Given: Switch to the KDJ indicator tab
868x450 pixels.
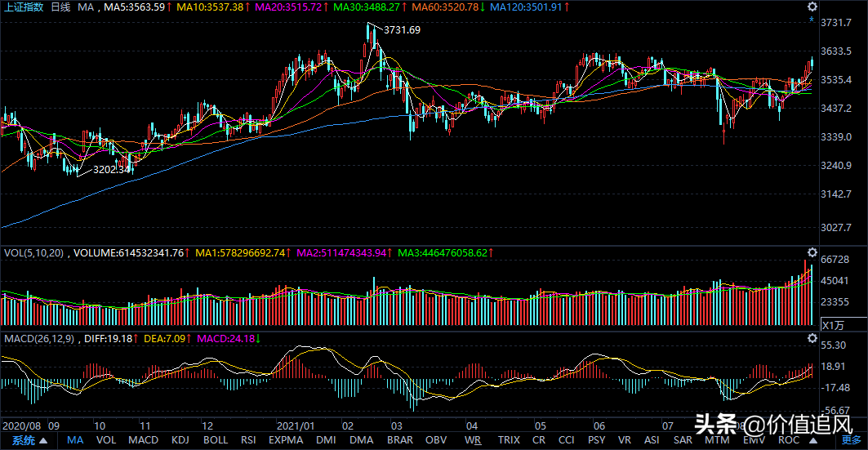Looking at the screenshot, I should coord(180,441).
